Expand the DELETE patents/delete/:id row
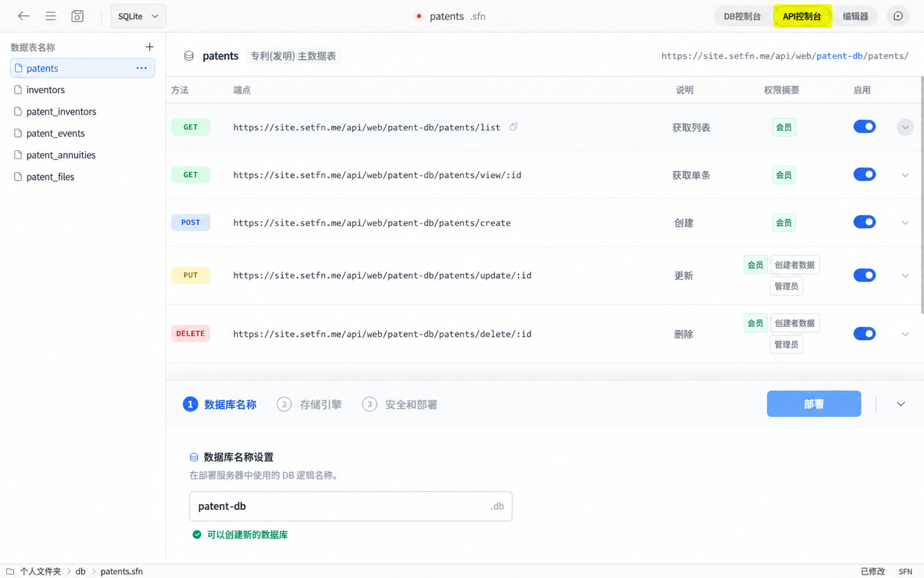Image resolution: width=924 pixels, height=578 pixels. tap(905, 334)
